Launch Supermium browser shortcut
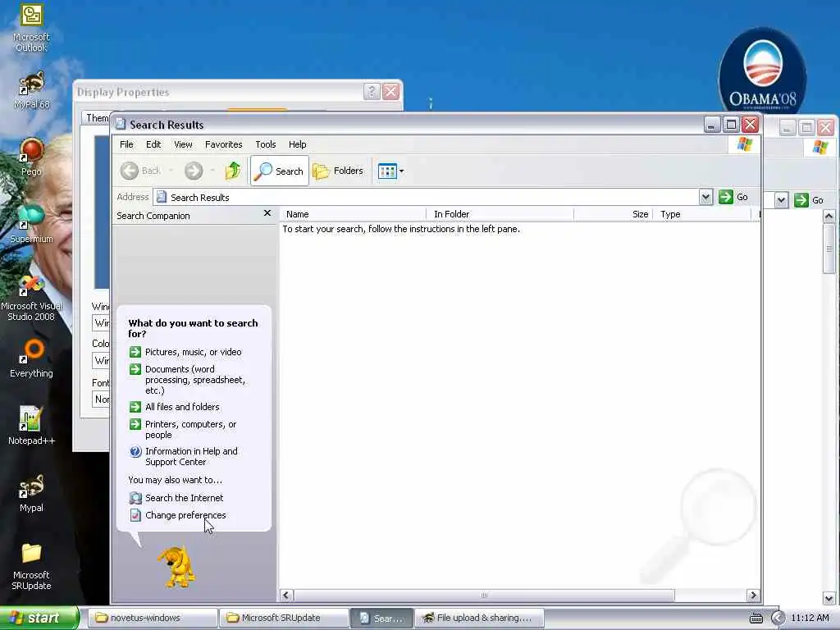Screen dimensions: 840x630 31,224
